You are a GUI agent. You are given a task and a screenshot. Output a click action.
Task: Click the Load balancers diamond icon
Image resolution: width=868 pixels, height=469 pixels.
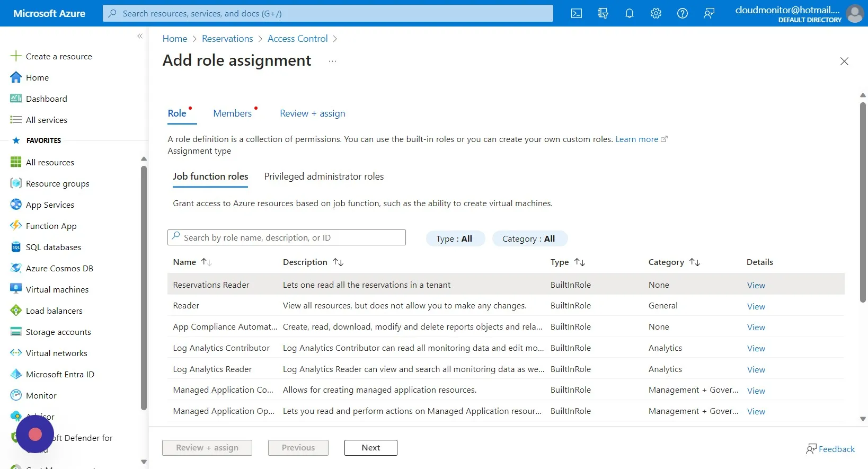16,311
